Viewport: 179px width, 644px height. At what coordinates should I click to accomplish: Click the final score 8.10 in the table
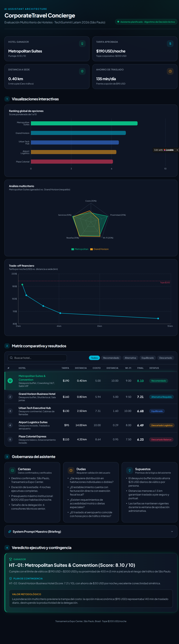(x=140, y=381)
